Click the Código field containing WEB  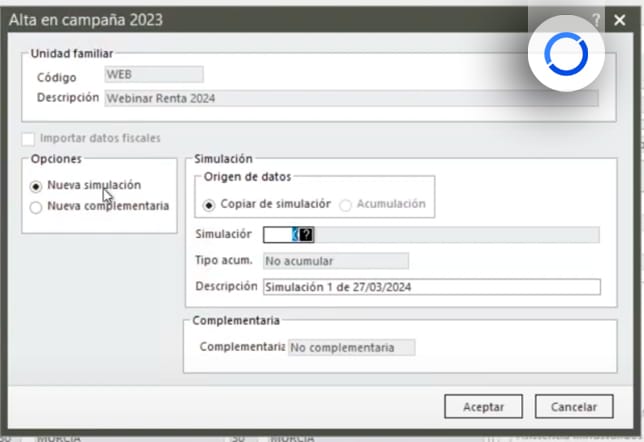pos(154,74)
